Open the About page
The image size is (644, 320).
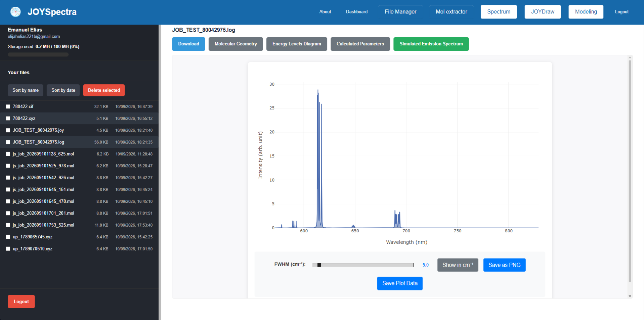coord(325,12)
